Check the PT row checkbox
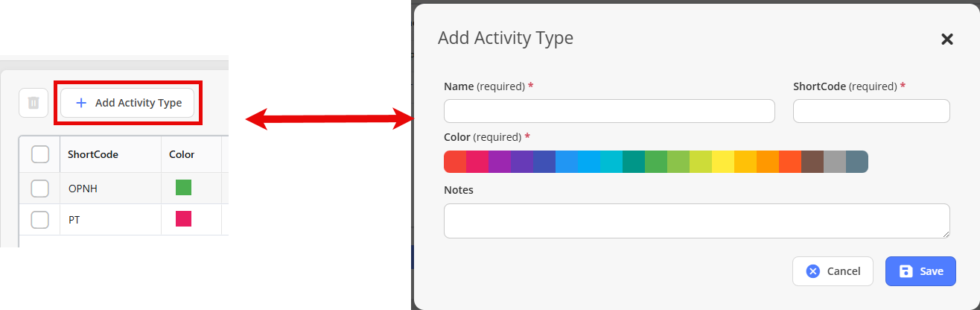Viewport: 980px width, 310px height. tap(40, 220)
